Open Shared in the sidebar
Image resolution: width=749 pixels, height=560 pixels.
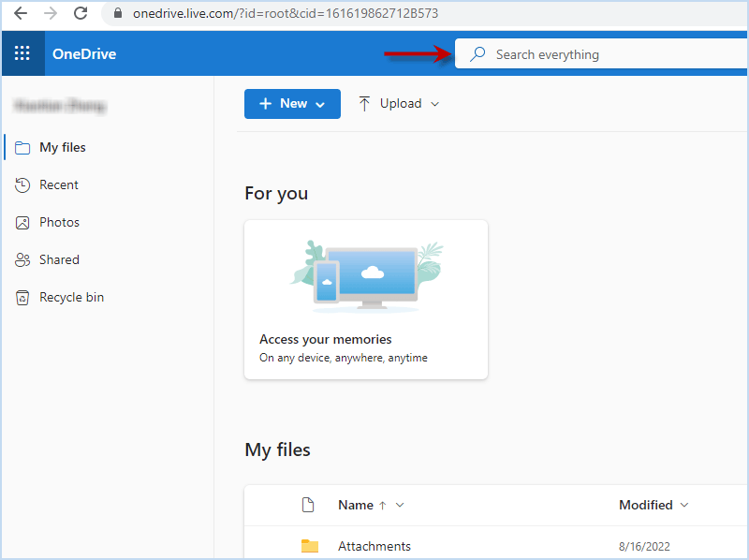[59, 260]
